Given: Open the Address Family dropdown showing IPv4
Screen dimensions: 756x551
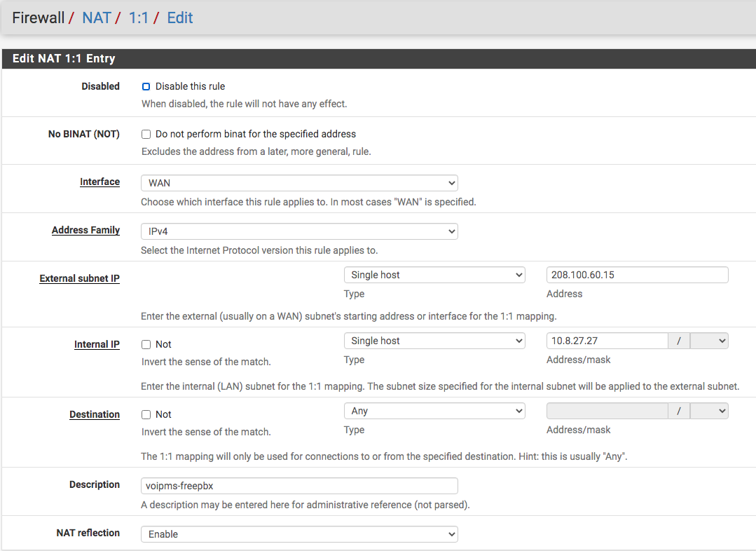Looking at the screenshot, I should tap(299, 231).
